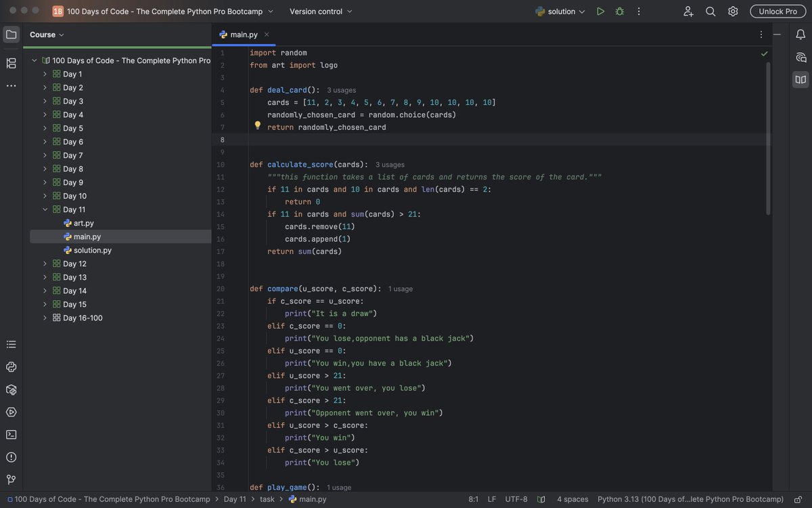Click main.py breadcrumb in status bar
Screen dimensions: 812x508
coord(307,499)
